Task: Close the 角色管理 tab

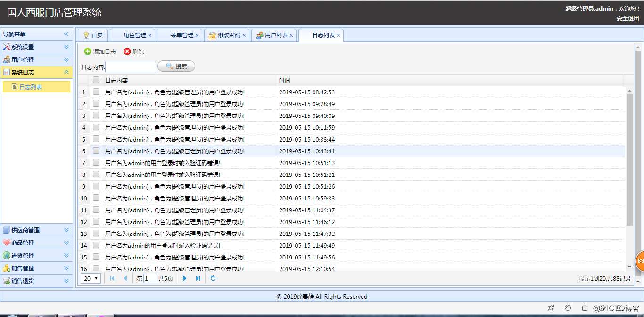Action: point(150,35)
